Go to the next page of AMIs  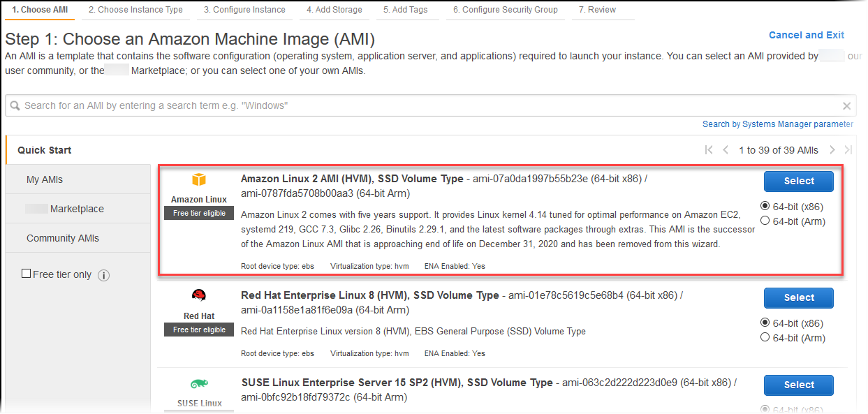point(832,149)
